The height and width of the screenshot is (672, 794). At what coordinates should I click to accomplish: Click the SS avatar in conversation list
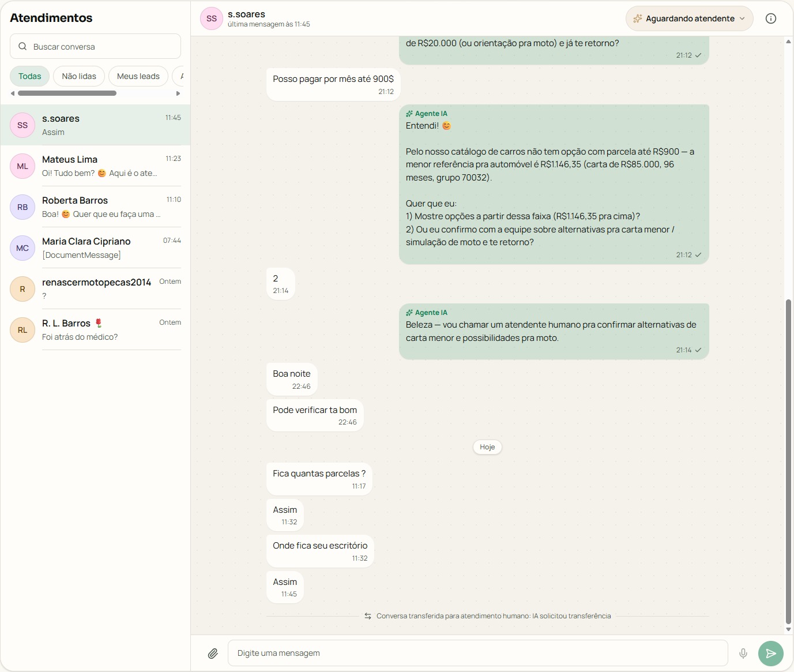(x=22, y=125)
